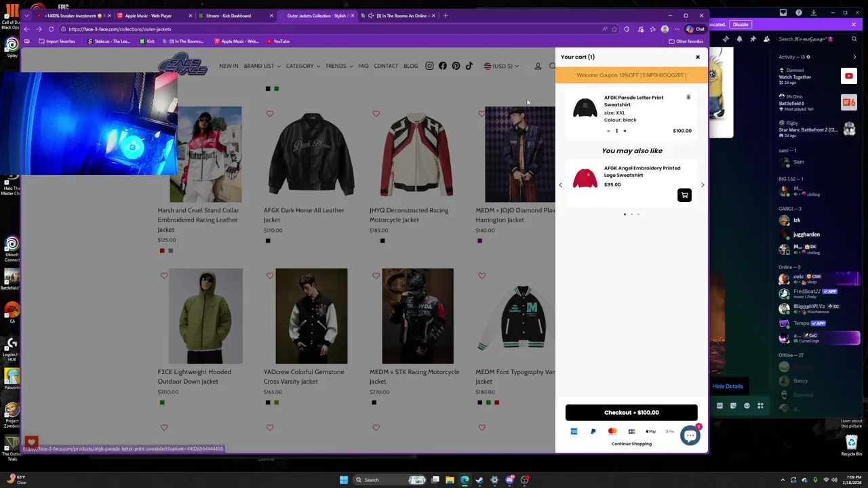Show next suggested product in cart carousel
The width and height of the screenshot is (868, 488).
(703, 185)
